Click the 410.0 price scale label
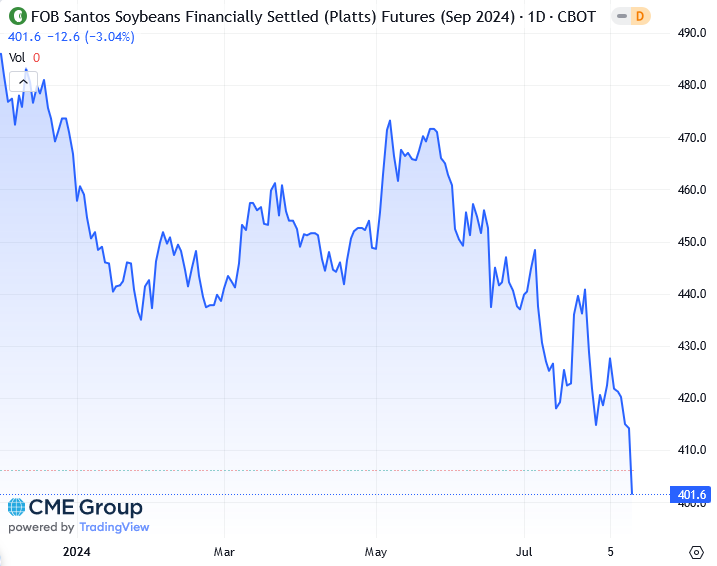This screenshot has width=717, height=566. 692,450
